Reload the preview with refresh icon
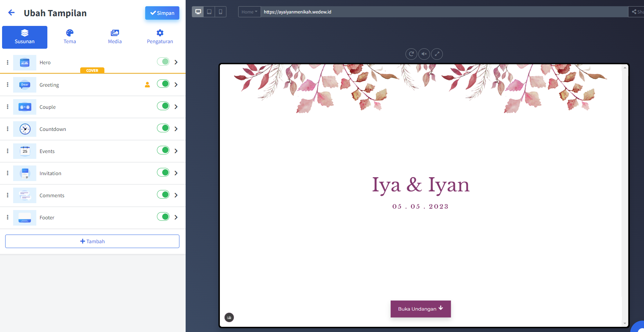644x332 pixels. [411, 54]
